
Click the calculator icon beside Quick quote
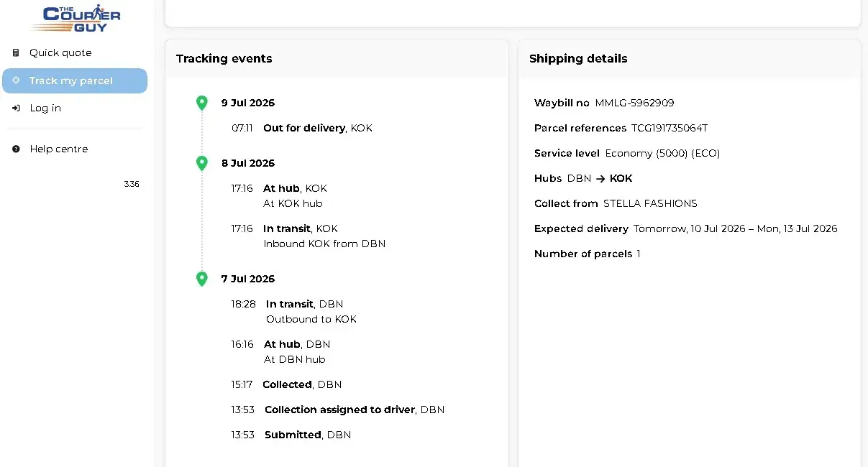tap(16, 52)
